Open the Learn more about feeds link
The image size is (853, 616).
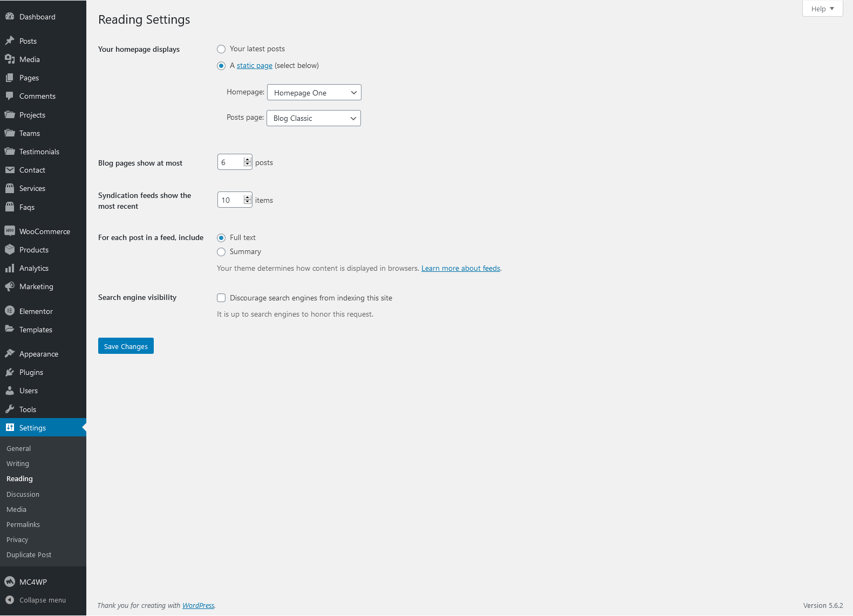[x=461, y=268]
